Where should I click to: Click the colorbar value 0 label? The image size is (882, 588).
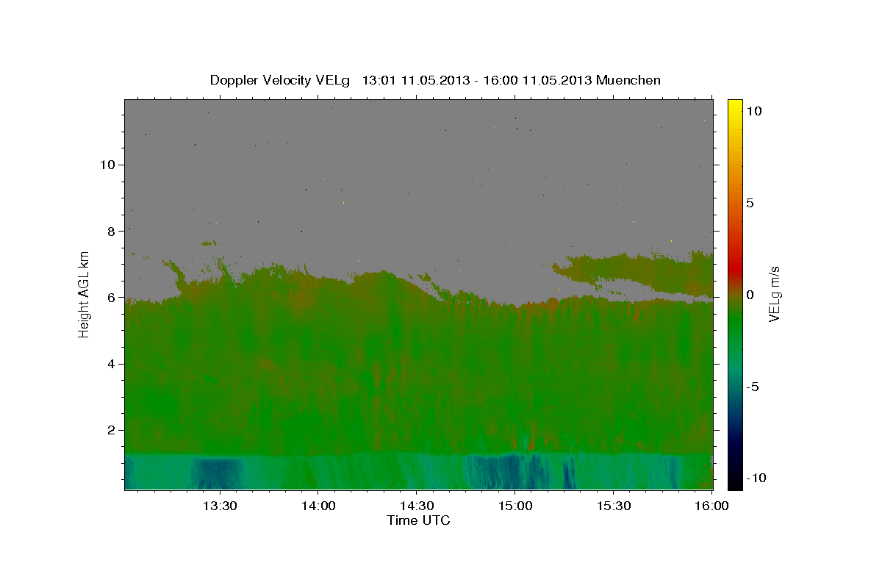point(750,295)
